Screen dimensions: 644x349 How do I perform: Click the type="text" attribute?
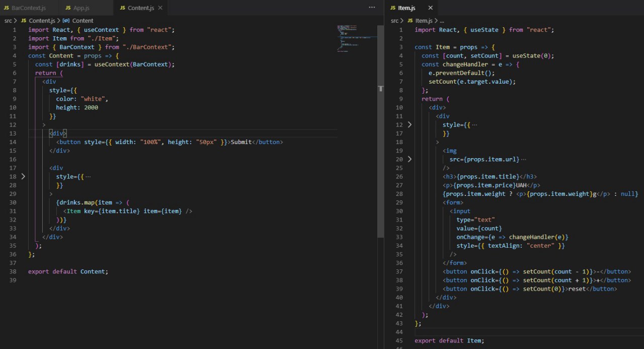[x=475, y=220]
